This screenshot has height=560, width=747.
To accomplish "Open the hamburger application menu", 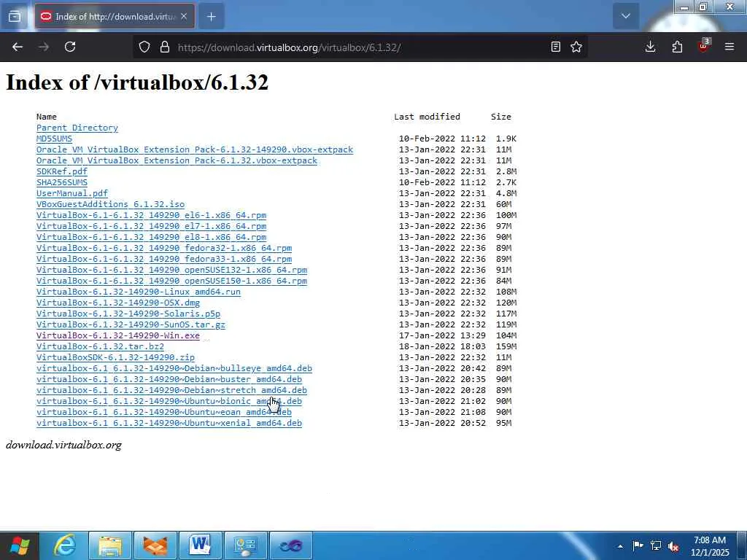I will (729, 47).
